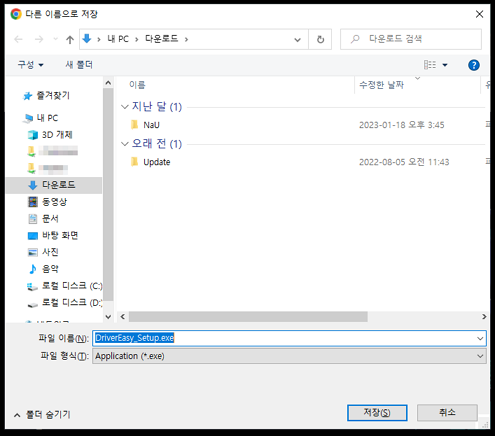
Task: Open 3D 개체 in the navigation pane
Action: pyautogui.click(x=50, y=135)
